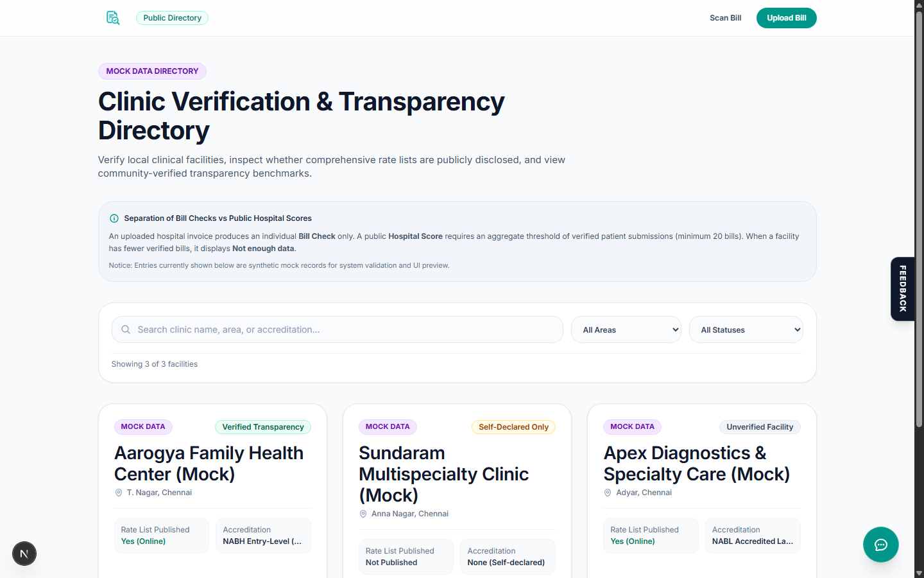This screenshot has width=924, height=578.
Task: Open Apex Diagnostics & Specialty Care (Mock) title
Action: (x=697, y=464)
